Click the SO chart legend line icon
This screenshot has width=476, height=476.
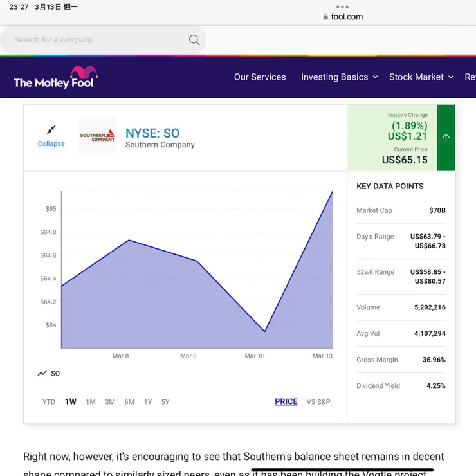click(42, 373)
